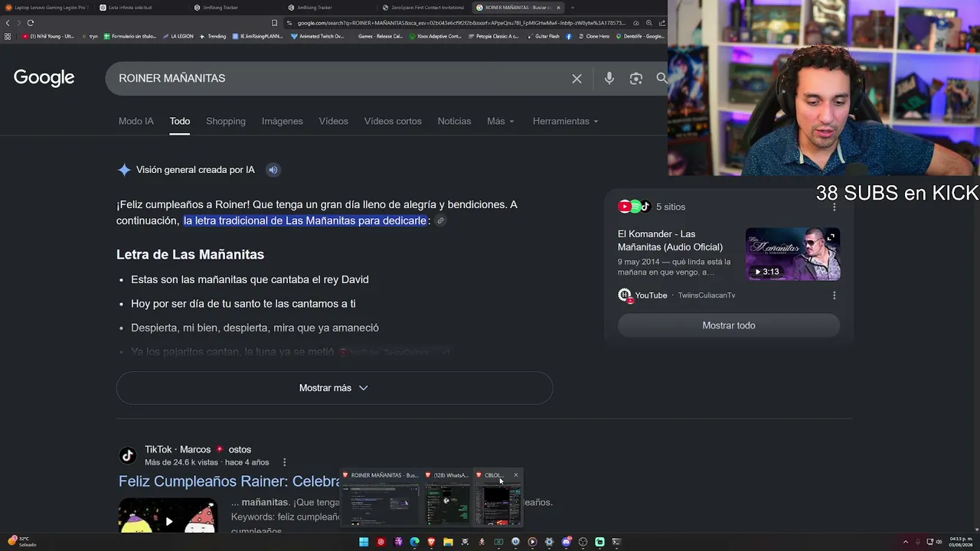Open the Windows Start menu
Image resolution: width=980 pixels, height=551 pixels.
click(x=364, y=542)
